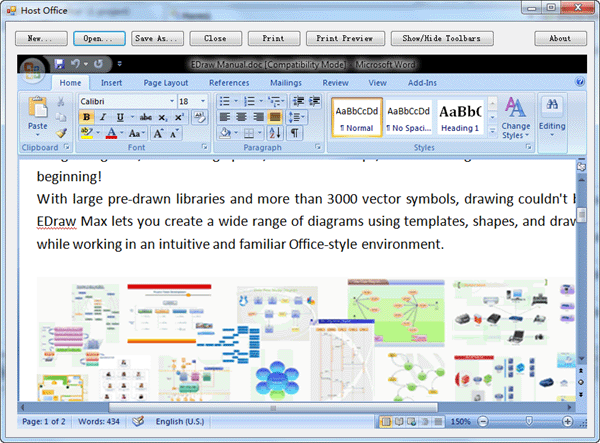Click the ruler toggle above vertical scrollbar

[581, 166]
